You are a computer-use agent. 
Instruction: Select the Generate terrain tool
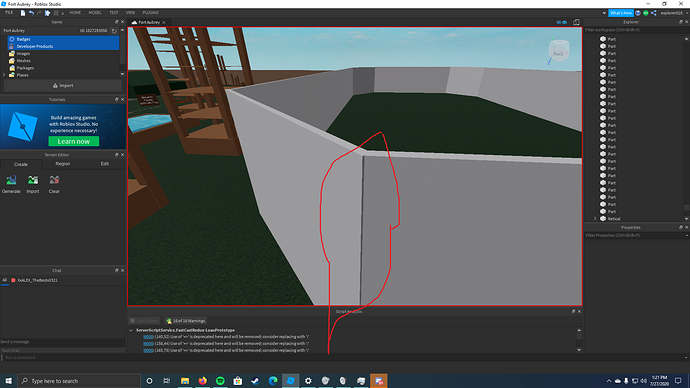point(11,184)
